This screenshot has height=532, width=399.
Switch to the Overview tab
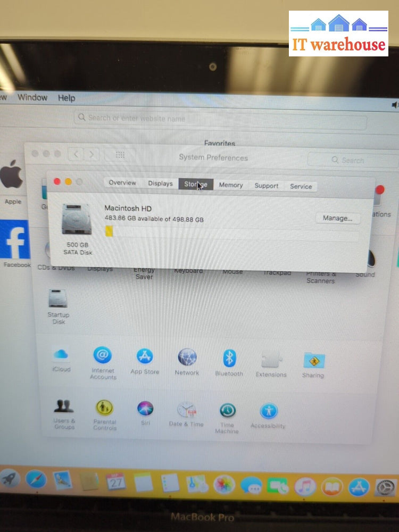point(122,183)
